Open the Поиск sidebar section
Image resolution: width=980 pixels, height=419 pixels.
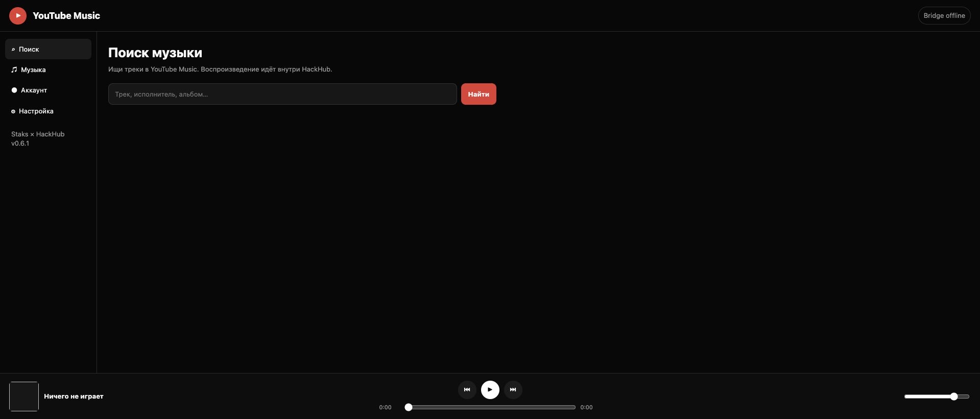[x=49, y=49]
